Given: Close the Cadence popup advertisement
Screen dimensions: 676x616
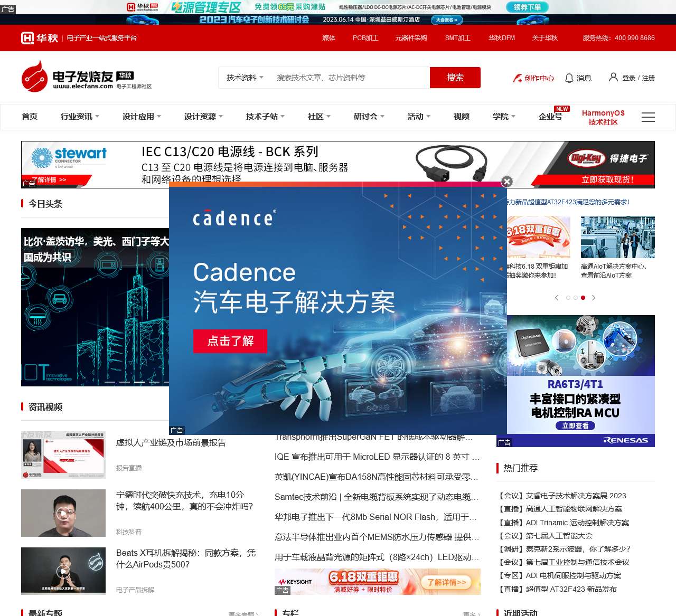Looking at the screenshot, I should [506, 182].
